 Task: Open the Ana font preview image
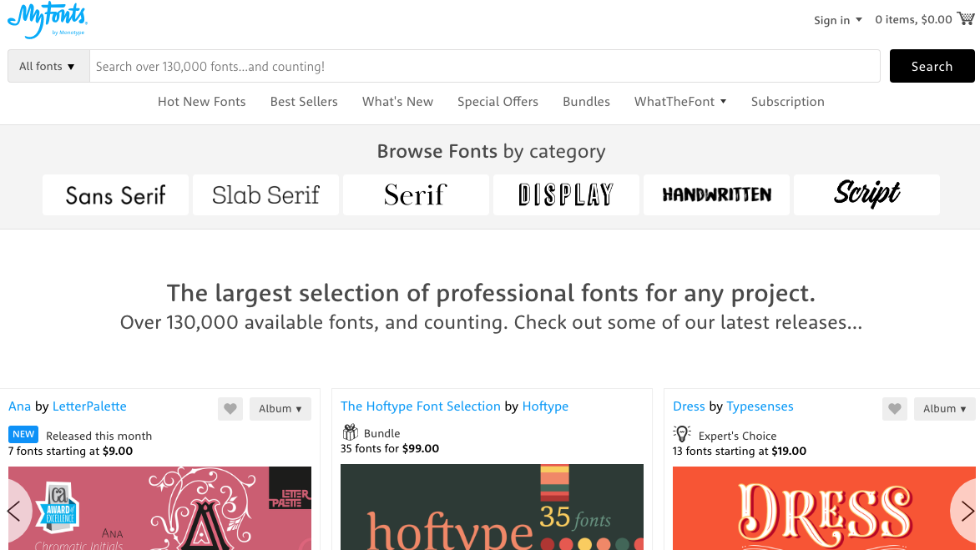(159, 508)
